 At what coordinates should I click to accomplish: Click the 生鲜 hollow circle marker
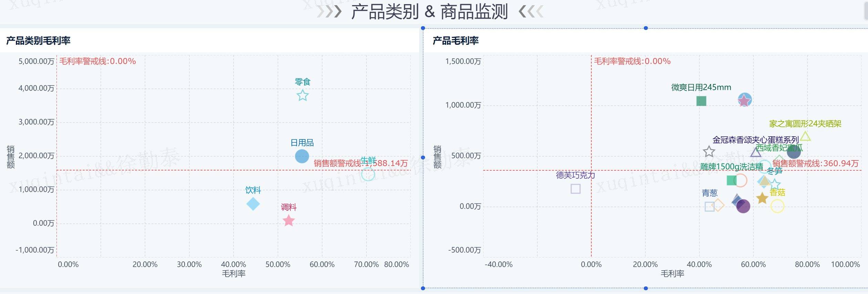(368, 174)
